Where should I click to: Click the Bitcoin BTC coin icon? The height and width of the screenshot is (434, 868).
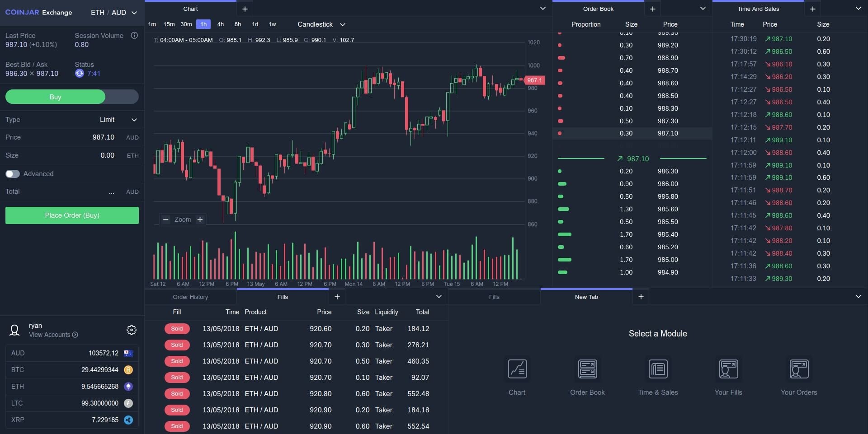click(128, 370)
